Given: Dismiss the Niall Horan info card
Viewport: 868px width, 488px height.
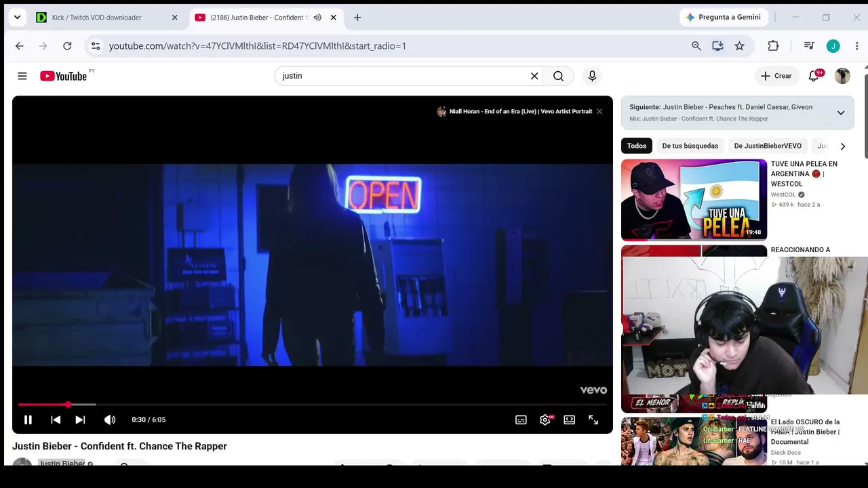Looking at the screenshot, I should pyautogui.click(x=599, y=111).
